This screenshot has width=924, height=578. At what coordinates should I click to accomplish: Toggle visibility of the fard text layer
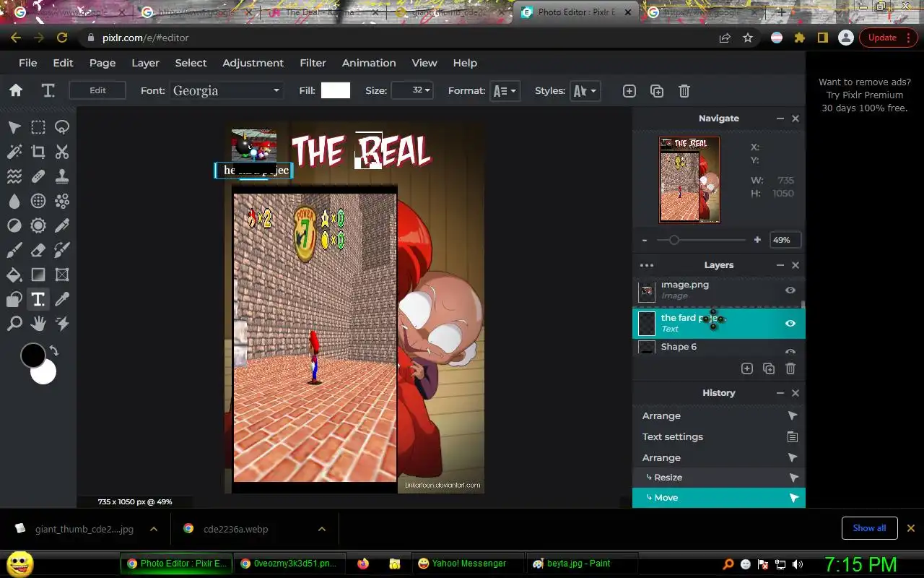790,324
